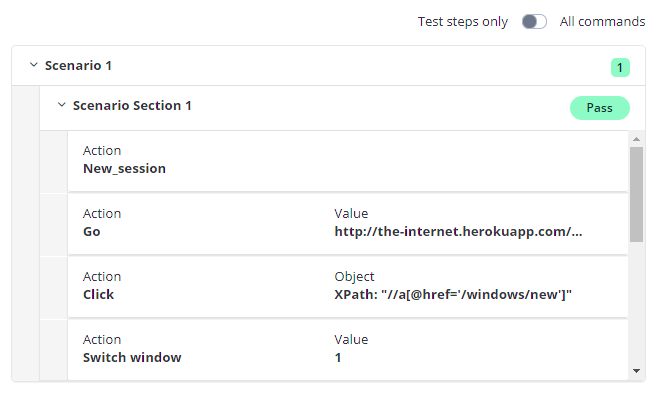This screenshot has height=396, width=662.
Task: Click the scrollbar down arrow
Action: click(x=637, y=371)
